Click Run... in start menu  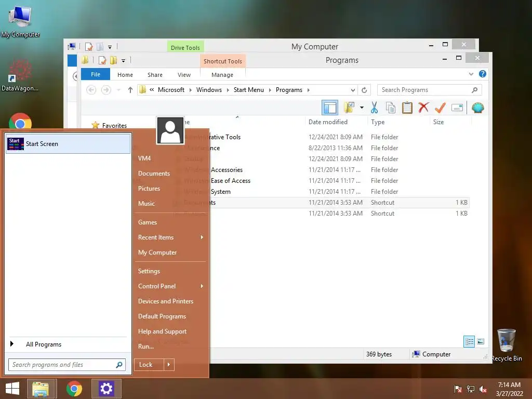point(146,347)
